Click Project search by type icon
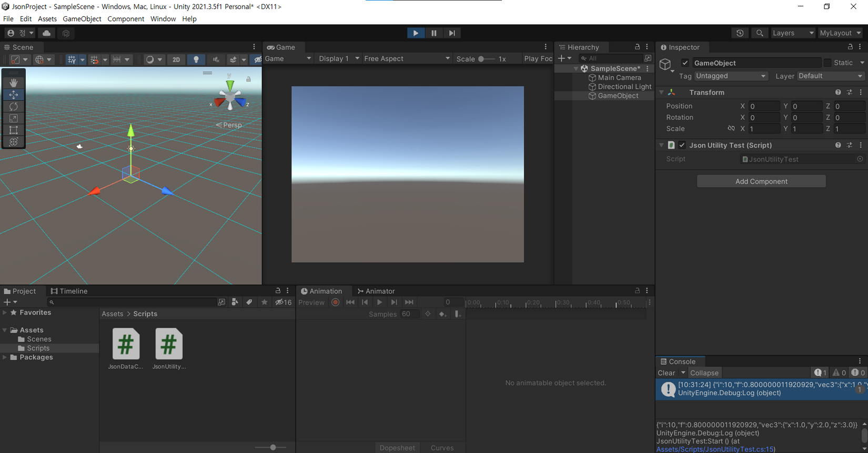The image size is (868, 453). [235, 302]
